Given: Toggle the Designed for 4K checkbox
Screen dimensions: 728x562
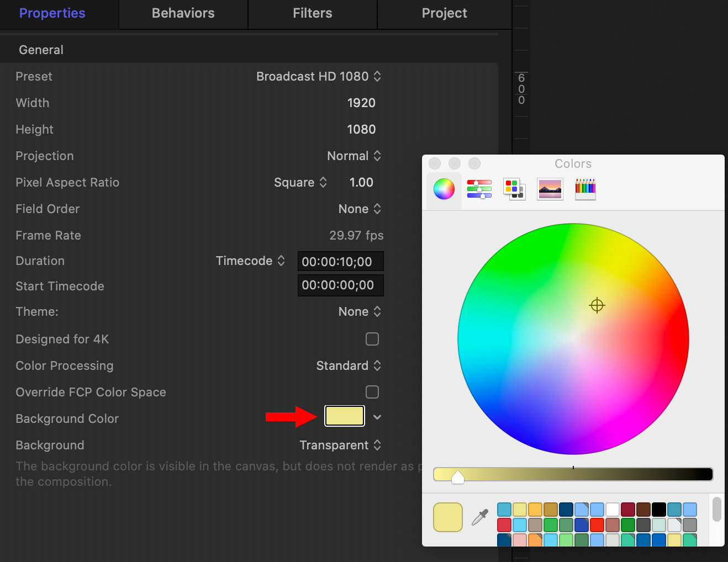Looking at the screenshot, I should point(372,339).
